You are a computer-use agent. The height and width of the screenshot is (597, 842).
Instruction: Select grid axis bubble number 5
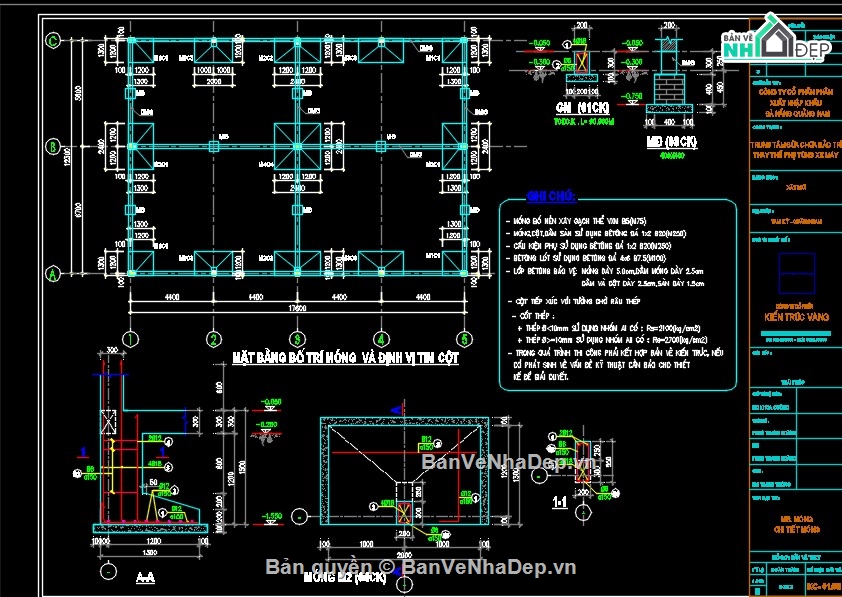pyautogui.click(x=464, y=339)
